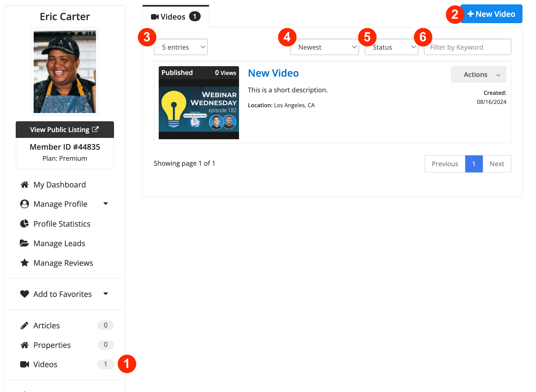Click the Articles pencil icon
The height and width of the screenshot is (392, 536).
click(x=25, y=326)
